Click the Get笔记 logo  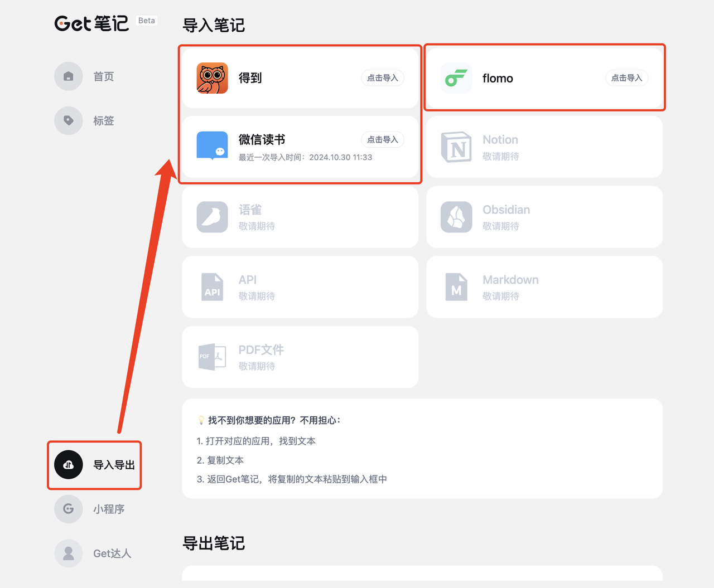click(91, 23)
